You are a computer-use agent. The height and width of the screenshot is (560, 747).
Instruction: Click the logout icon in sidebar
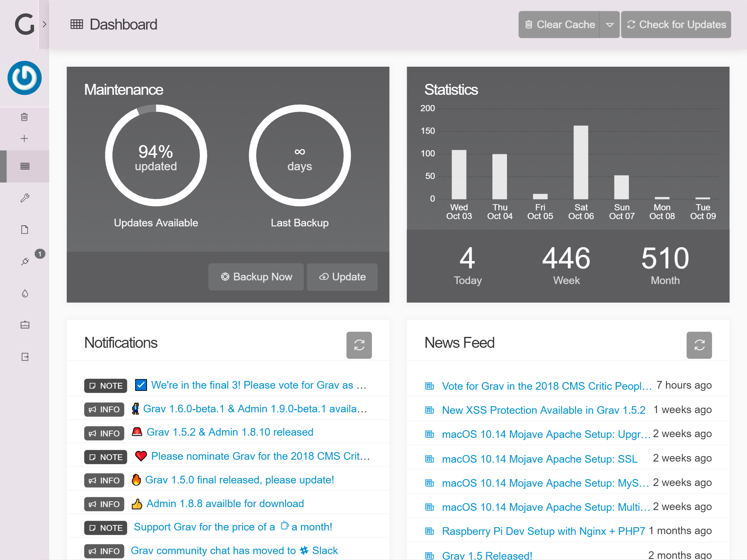[25, 357]
